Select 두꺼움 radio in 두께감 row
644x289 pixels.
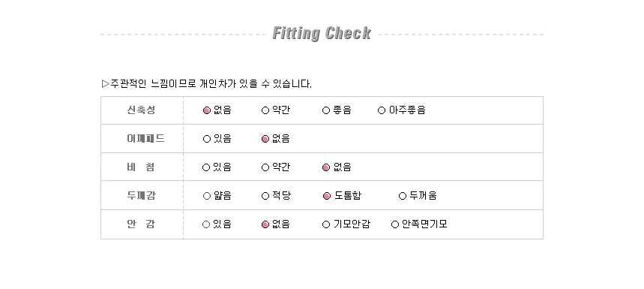403,196
